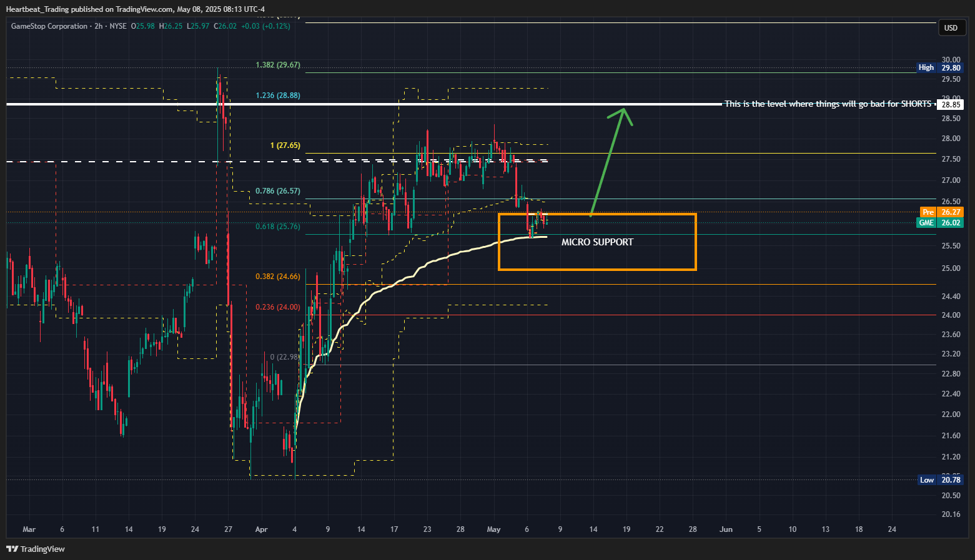Click the Apr label on time axis
Viewport: 975px width, 560px height.
261,529
